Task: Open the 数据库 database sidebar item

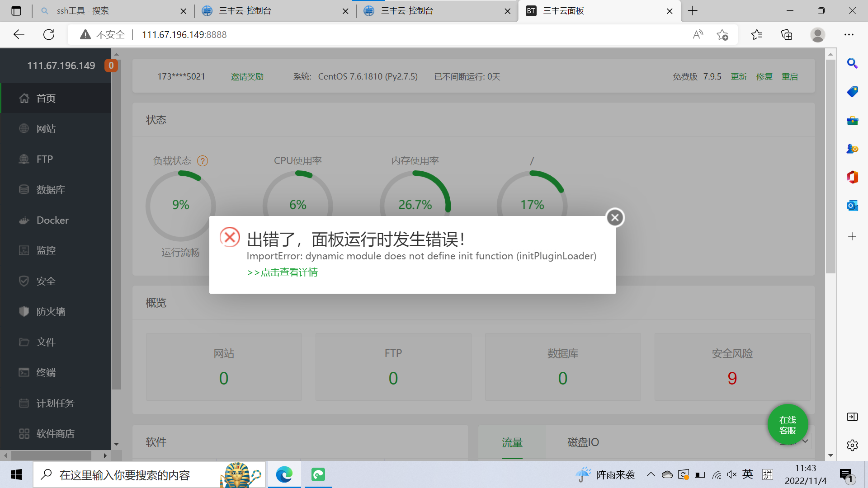Action: [x=56, y=189]
